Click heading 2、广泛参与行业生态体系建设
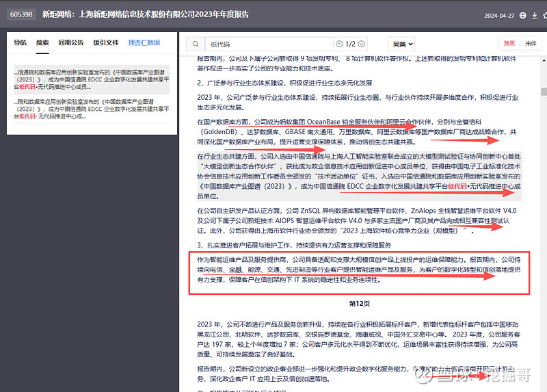The height and width of the screenshot is (392, 547). click(284, 83)
